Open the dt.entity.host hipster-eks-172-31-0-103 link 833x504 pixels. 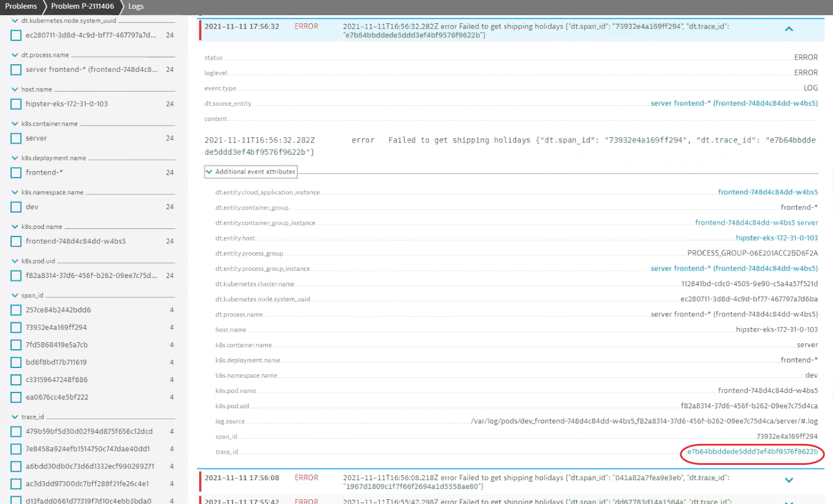point(776,238)
